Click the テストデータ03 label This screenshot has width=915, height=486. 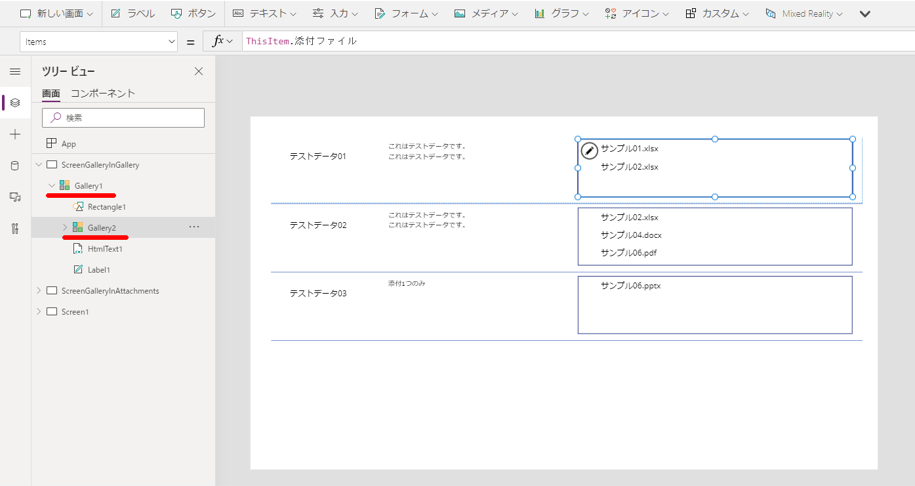[318, 293]
